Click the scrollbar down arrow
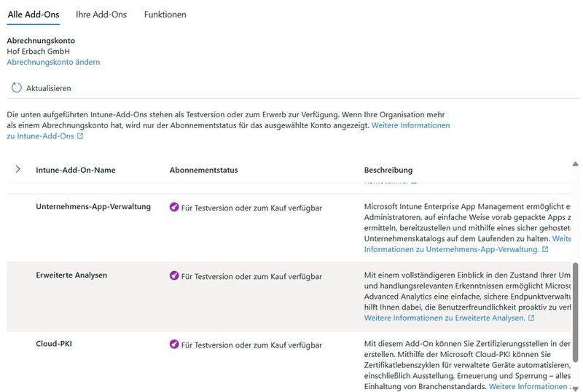Viewport: 583px width, 392px height. coord(575,388)
